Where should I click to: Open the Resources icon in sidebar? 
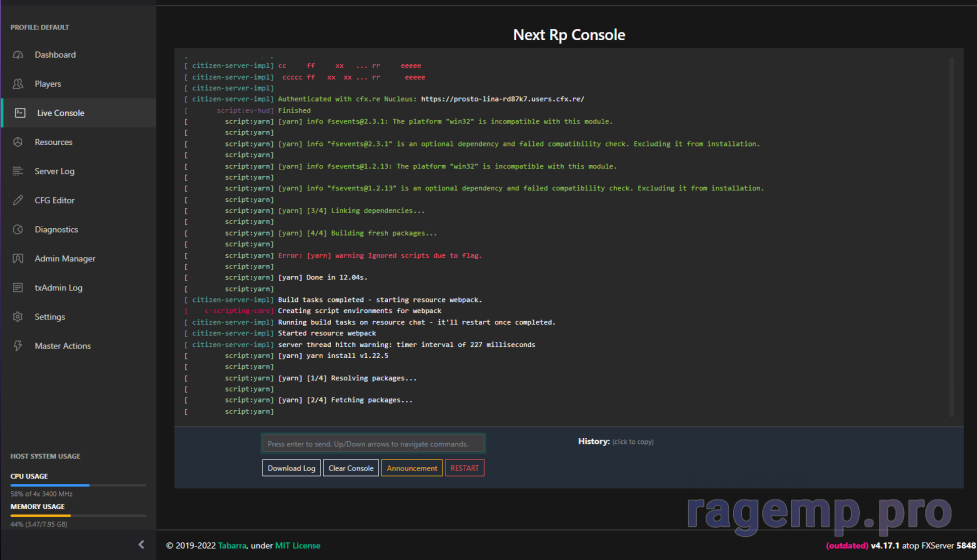[18, 142]
